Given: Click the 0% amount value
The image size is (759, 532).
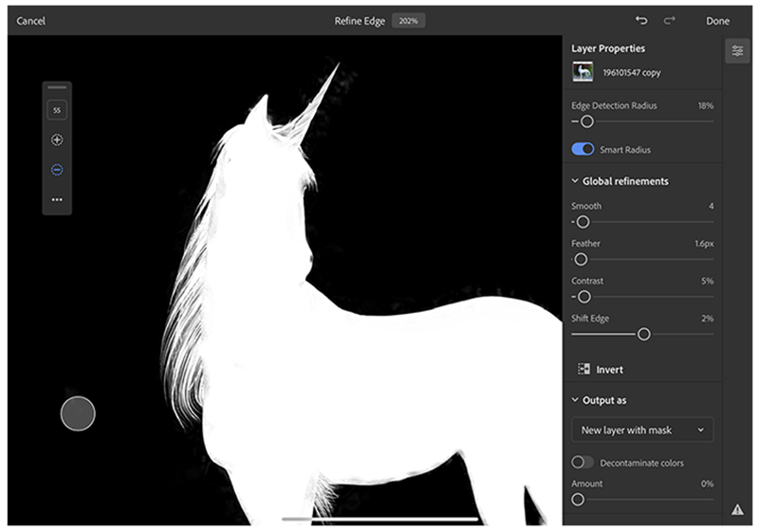Looking at the screenshot, I should 707,484.
